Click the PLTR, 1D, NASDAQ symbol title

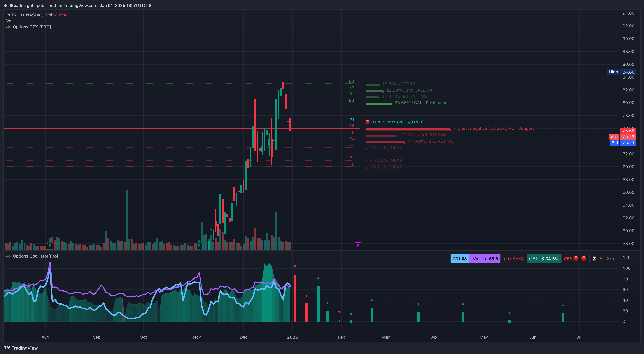[x=25, y=15]
